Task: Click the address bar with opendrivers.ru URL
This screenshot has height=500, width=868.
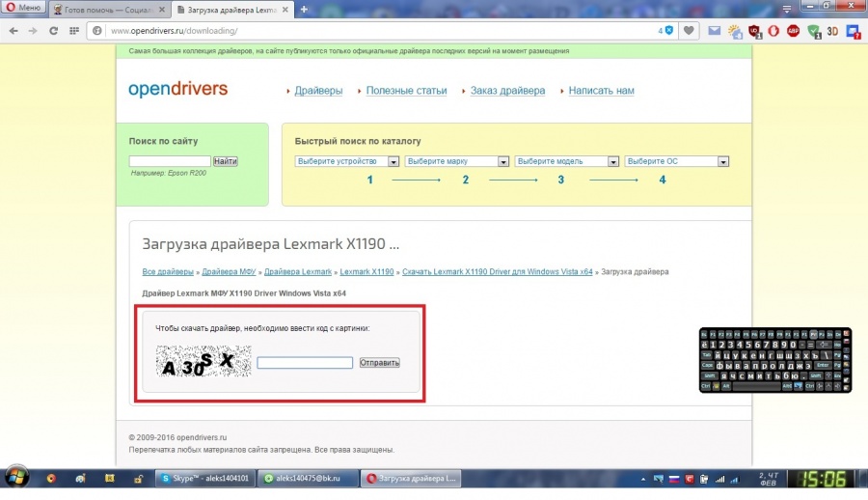Action: tap(382, 31)
